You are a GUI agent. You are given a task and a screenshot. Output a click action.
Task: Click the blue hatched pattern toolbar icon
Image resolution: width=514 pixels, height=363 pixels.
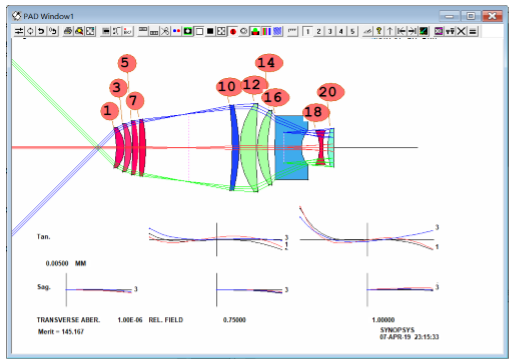[277, 31]
